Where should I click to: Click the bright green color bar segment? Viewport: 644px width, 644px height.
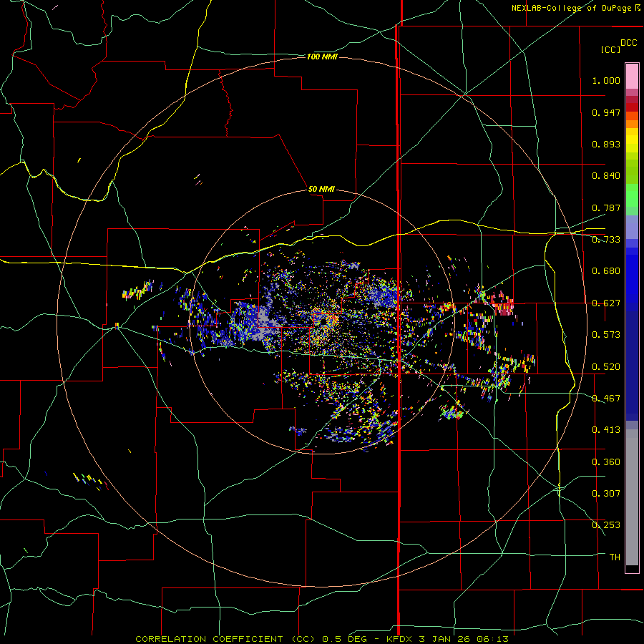point(632,195)
